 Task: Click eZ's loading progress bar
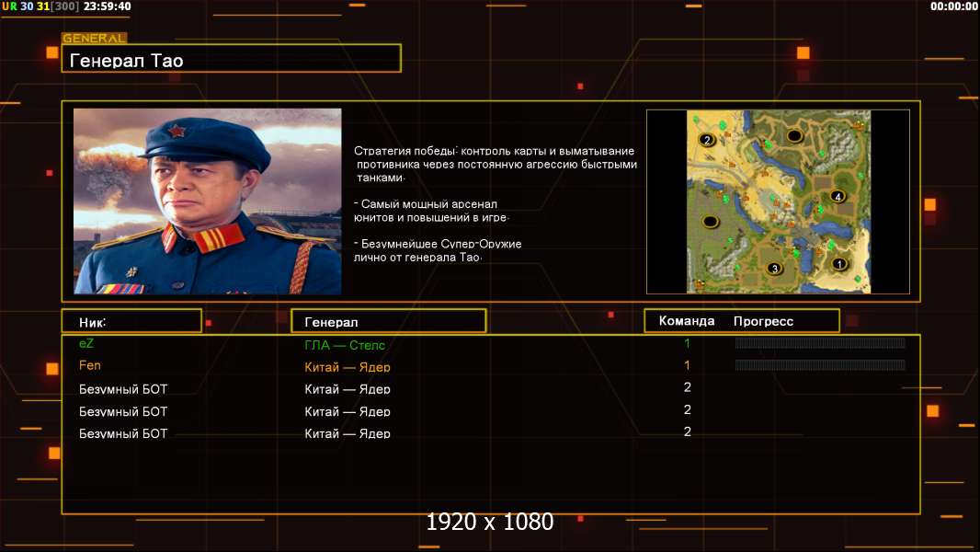[x=820, y=342]
